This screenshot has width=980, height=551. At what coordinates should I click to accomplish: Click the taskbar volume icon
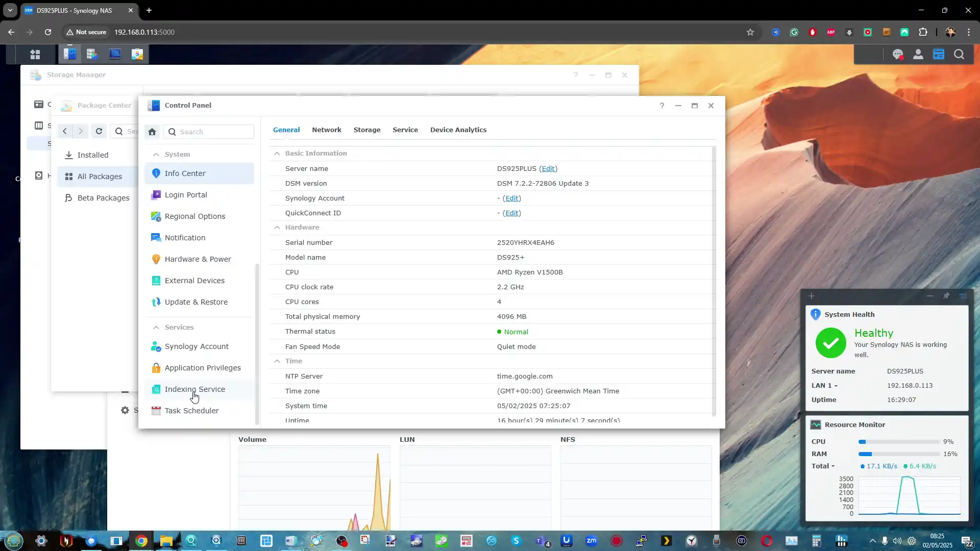pos(897,541)
